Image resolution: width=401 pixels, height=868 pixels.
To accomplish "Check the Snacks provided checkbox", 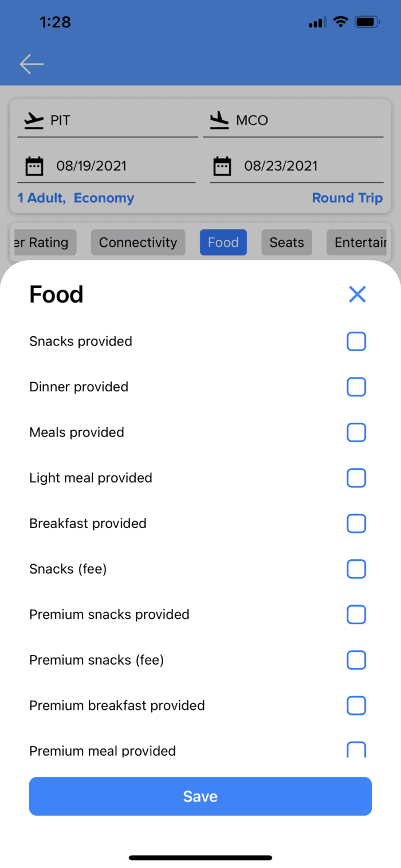I will pyautogui.click(x=356, y=342).
